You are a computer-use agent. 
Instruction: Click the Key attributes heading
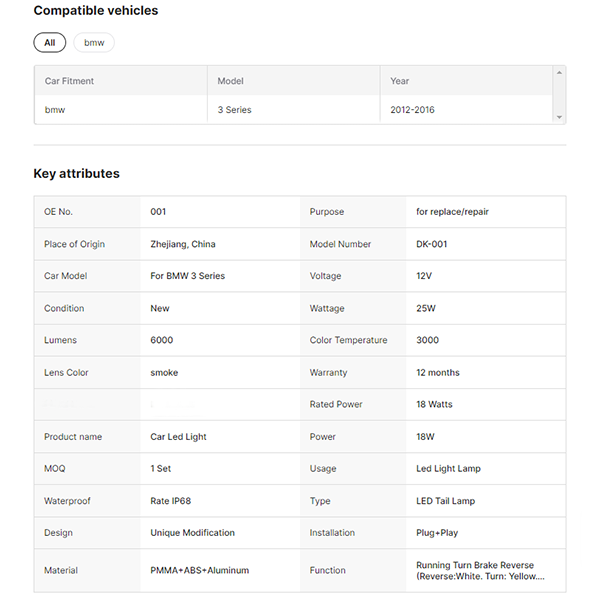point(77,174)
